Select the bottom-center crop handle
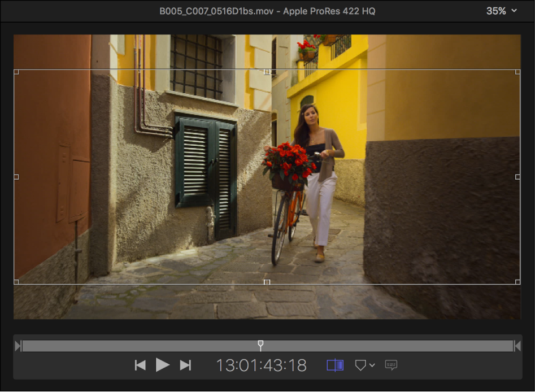 [x=267, y=281]
